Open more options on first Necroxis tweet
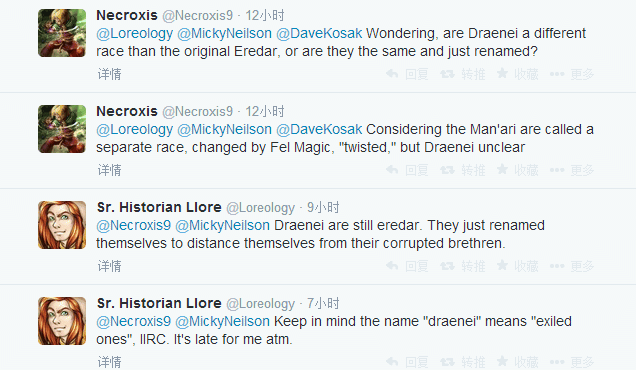 [572, 74]
